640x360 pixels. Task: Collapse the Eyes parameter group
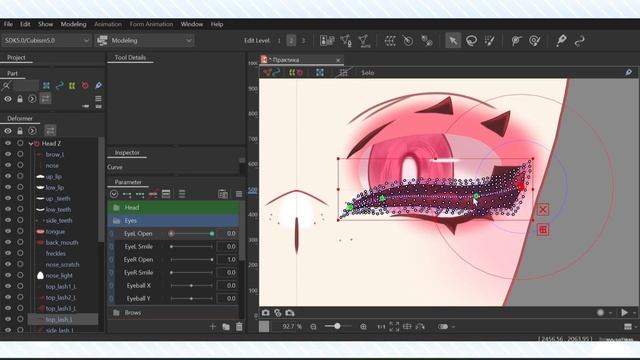tap(116, 220)
